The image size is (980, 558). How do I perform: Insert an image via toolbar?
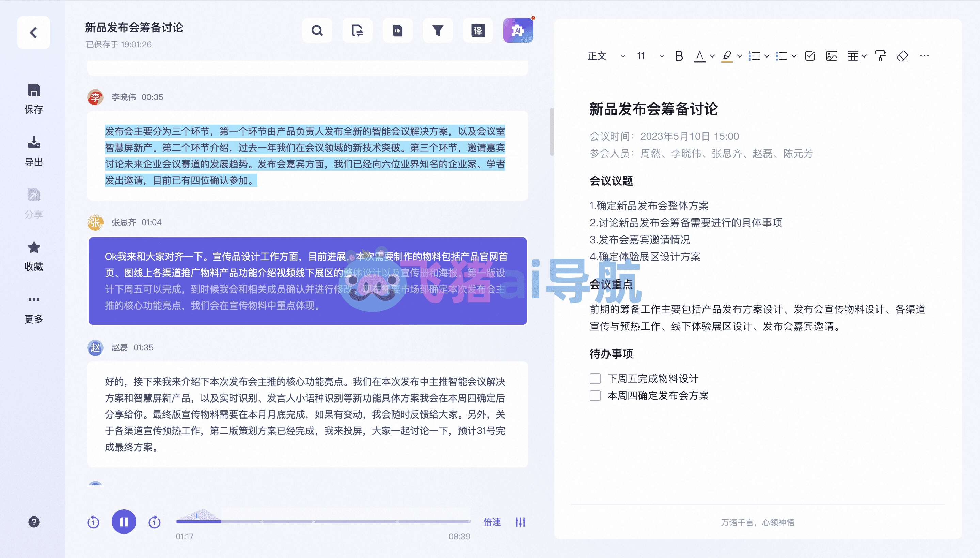[832, 56]
